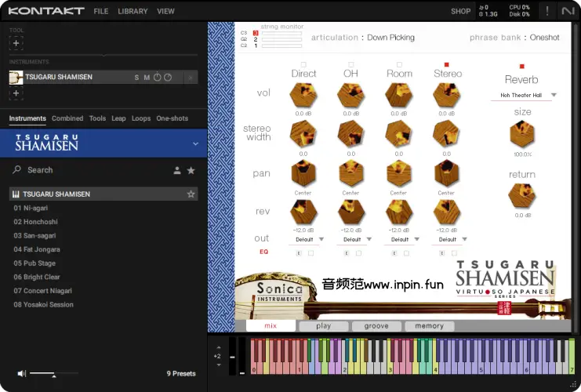Click the OH vol knob

point(351,95)
